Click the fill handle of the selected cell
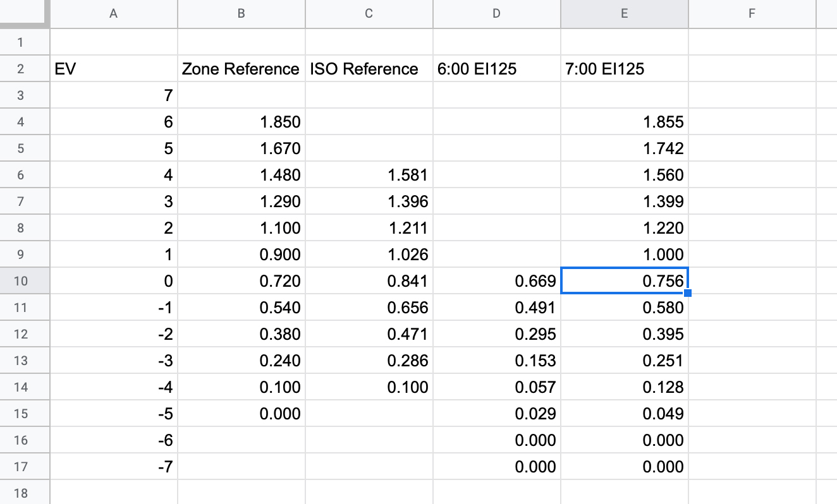Viewport: 837px width, 504px height. pyautogui.click(x=688, y=293)
